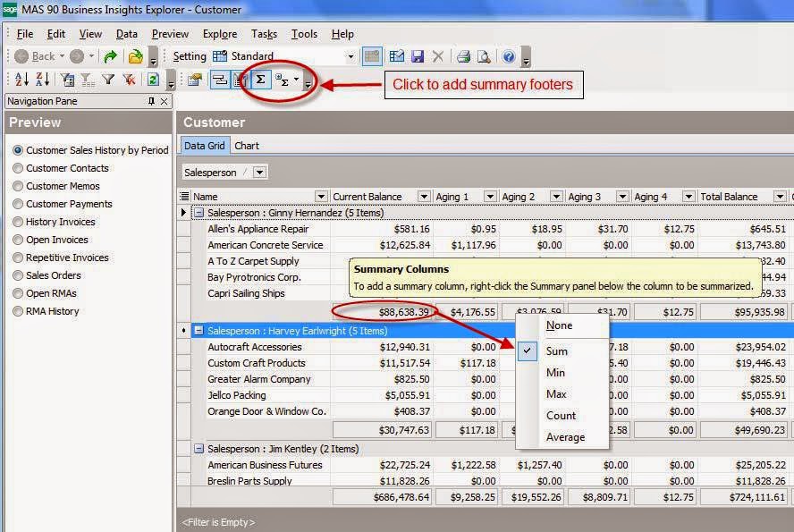Print using the printer icon

463,56
